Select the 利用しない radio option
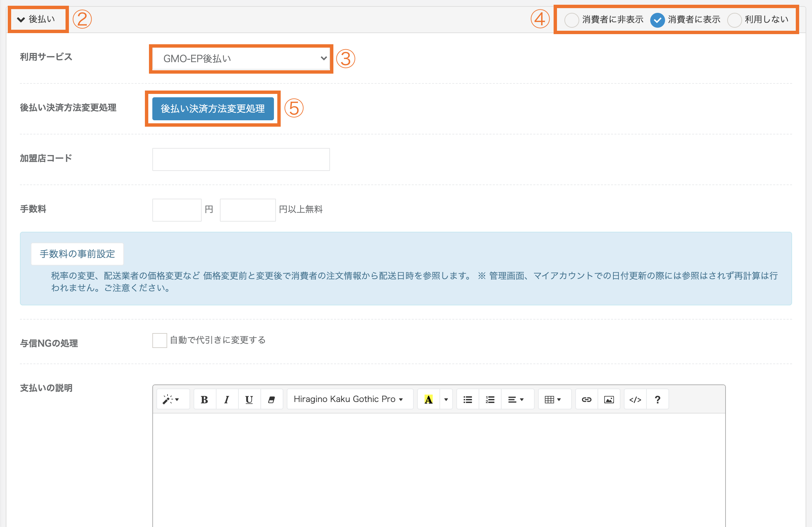Viewport: 812px width, 527px height. [734, 20]
